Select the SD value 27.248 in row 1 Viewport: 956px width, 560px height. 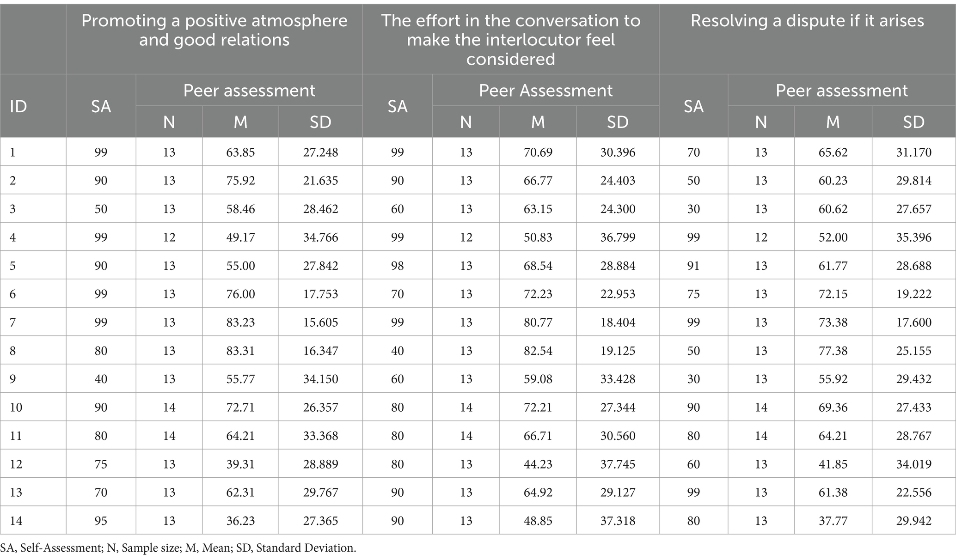pos(320,152)
